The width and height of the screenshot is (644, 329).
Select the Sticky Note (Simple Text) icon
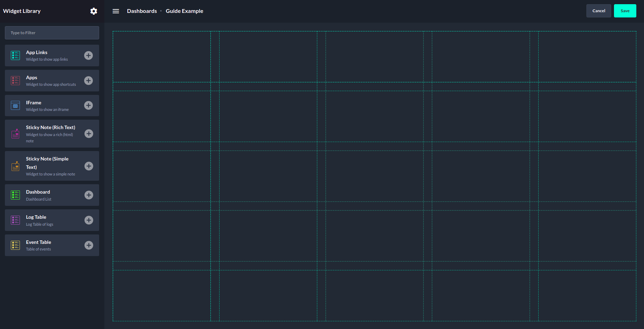[x=15, y=166]
